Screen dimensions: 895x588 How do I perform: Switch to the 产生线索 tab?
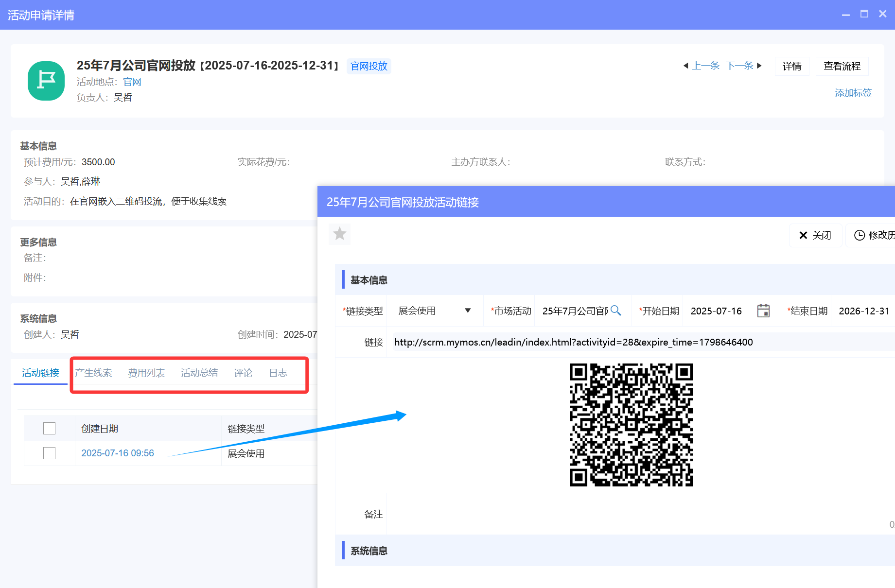click(x=93, y=373)
